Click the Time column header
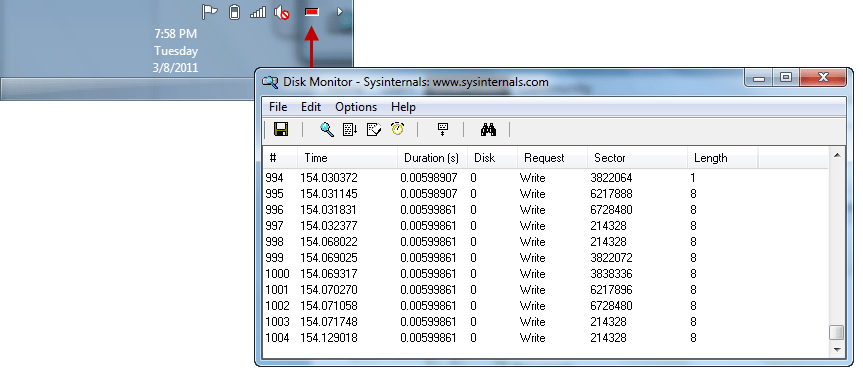The height and width of the screenshot is (377, 863). (x=347, y=158)
